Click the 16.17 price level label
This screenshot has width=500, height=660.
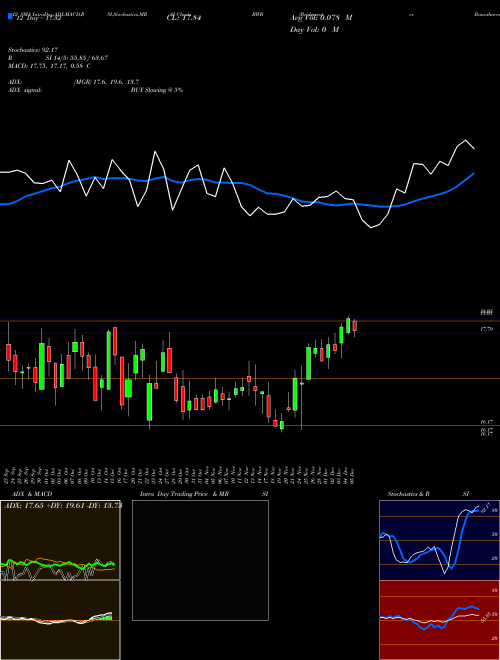coord(487,421)
